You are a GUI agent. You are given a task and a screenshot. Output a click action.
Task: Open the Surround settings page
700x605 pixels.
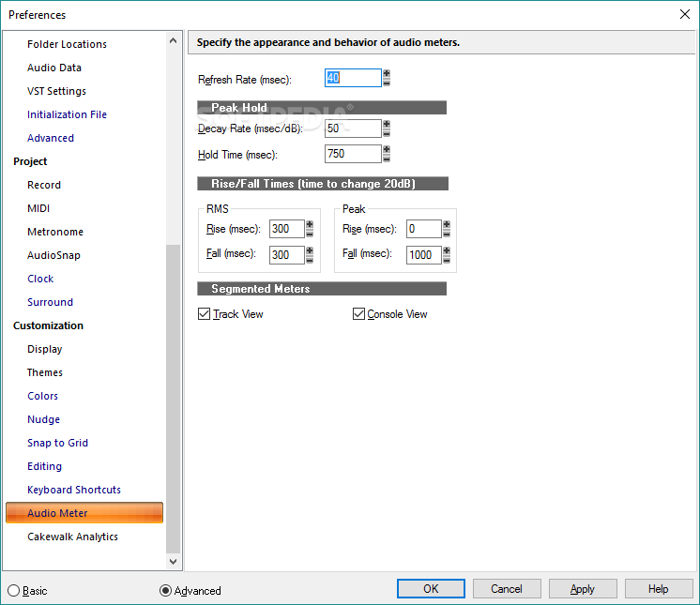click(x=50, y=302)
